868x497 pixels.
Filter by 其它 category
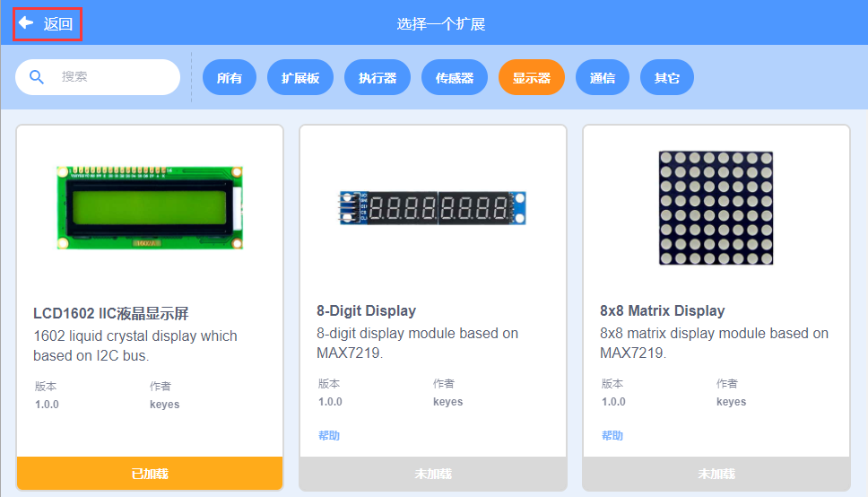[x=666, y=77]
